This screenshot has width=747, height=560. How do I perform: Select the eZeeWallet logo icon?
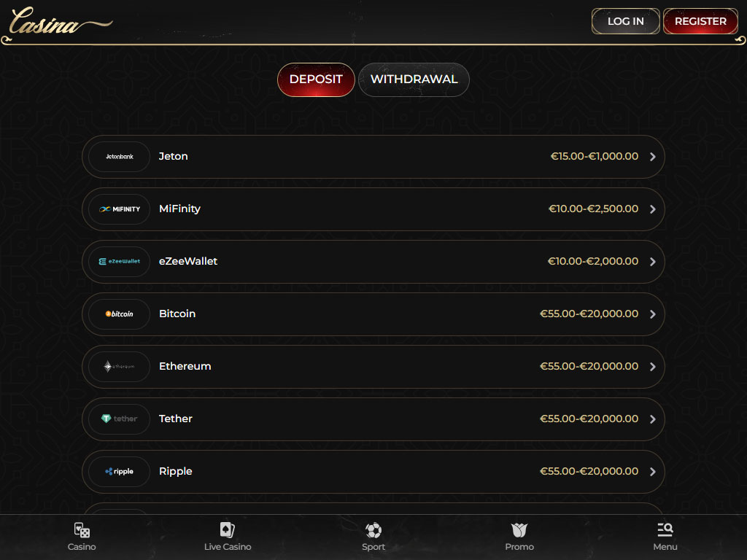[119, 262]
